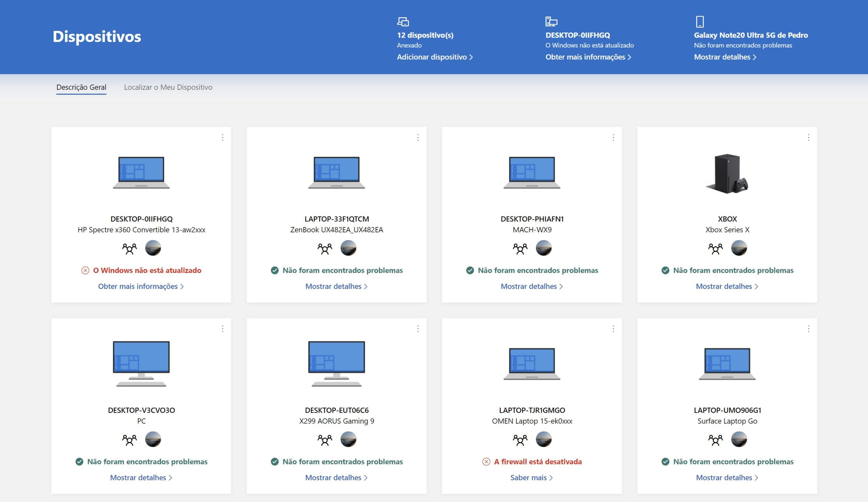Open the LAPTOP-33F1QTCM card three-dot menu

pos(418,138)
